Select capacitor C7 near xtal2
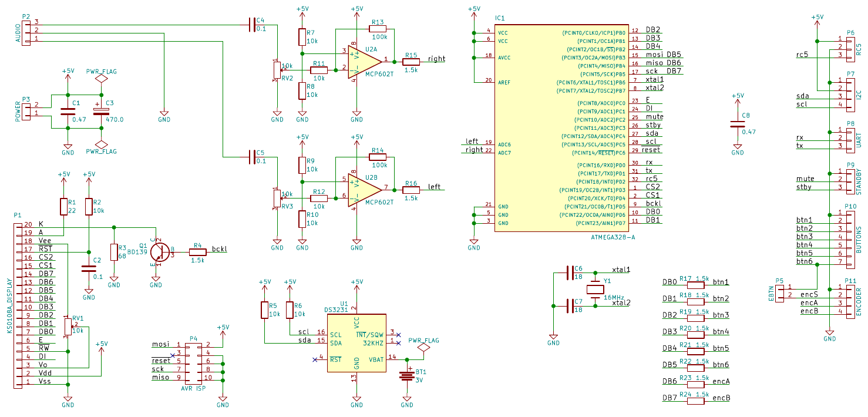The width and height of the screenshot is (868, 417). pos(570,306)
